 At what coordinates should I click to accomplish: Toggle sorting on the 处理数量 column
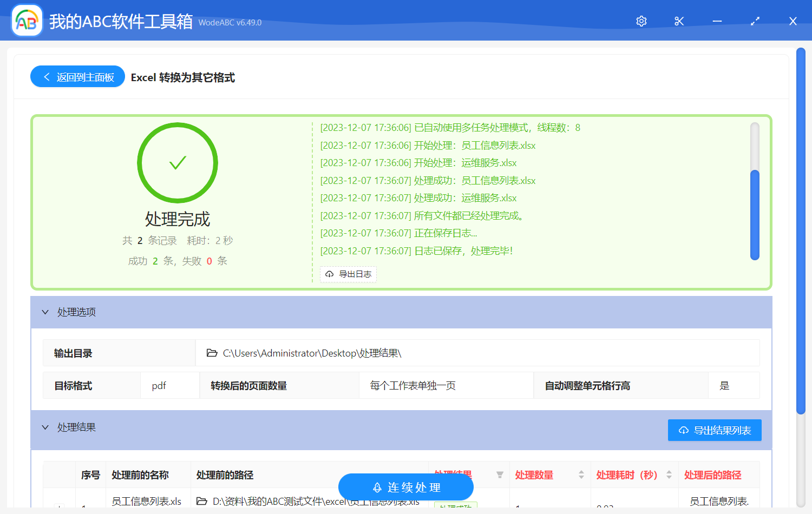[581, 475]
